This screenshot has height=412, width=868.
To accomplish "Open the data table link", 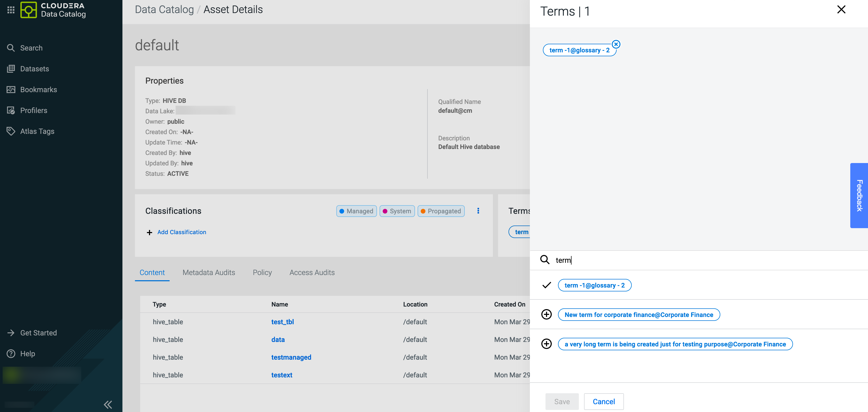I will [278, 340].
